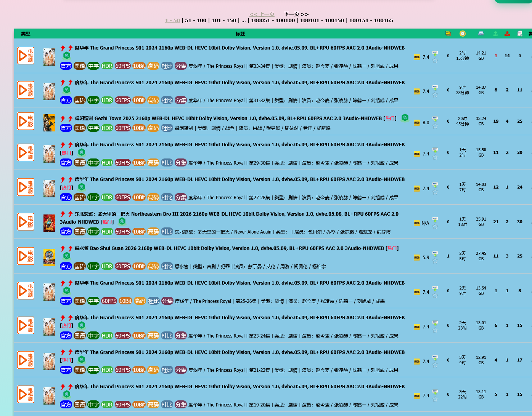Bookmark Gezhi Town with the star toggle
The image size is (532, 416).
435,126
